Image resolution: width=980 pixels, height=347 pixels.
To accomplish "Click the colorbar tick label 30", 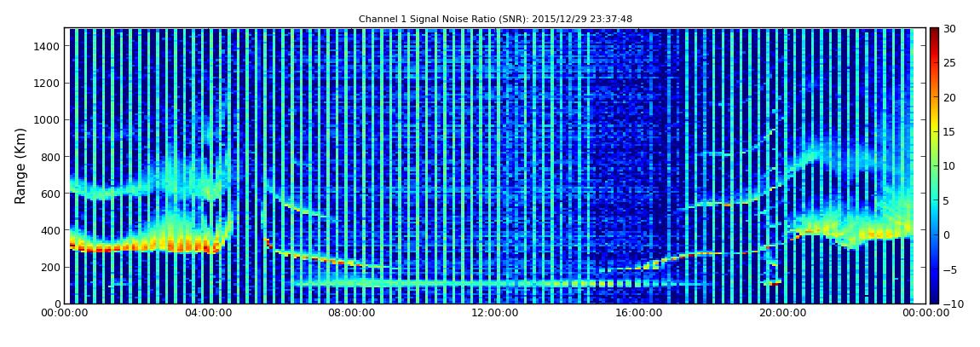I will point(951,29).
